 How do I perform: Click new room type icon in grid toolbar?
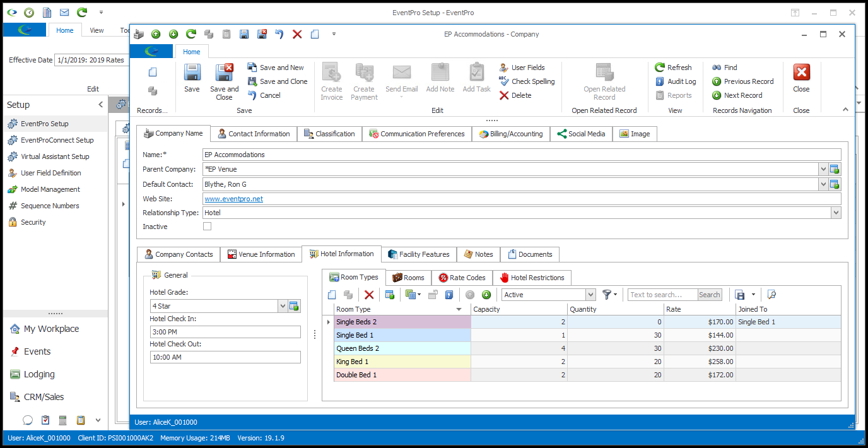[x=332, y=295]
